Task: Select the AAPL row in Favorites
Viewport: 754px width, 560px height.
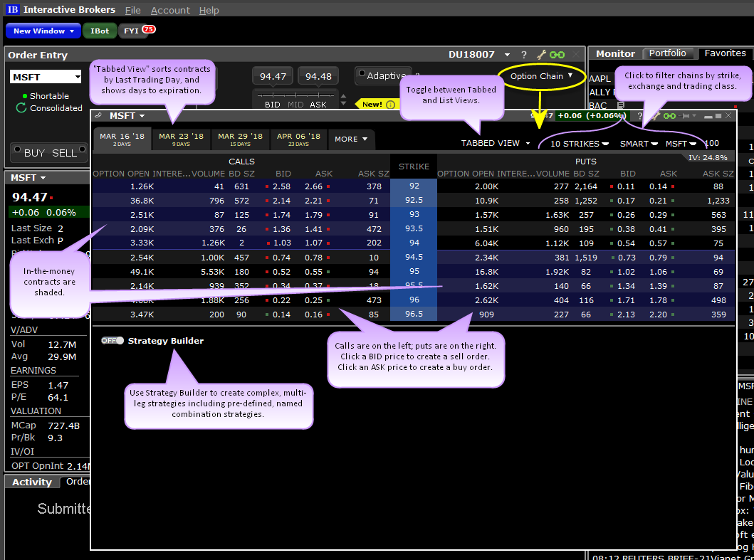Action: click(599, 78)
